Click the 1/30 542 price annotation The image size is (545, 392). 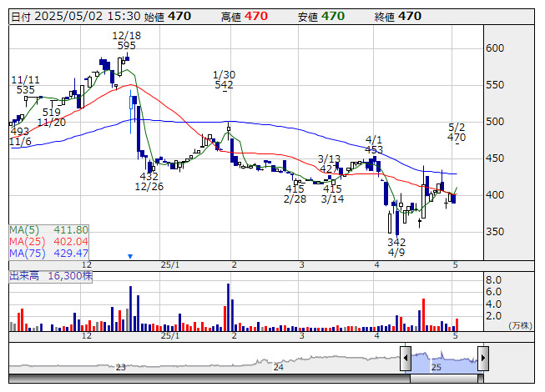tap(224, 79)
